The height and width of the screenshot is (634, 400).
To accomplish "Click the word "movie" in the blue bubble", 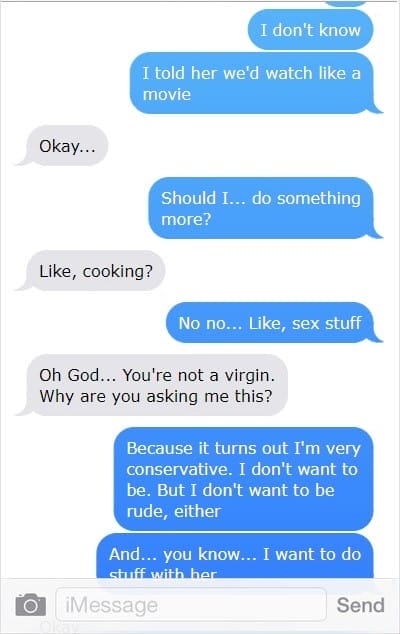I will [167, 95].
